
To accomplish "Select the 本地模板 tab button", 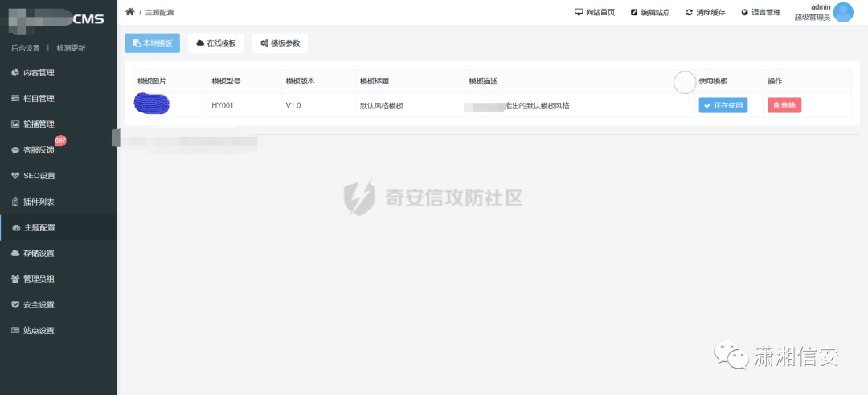I will [152, 43].
